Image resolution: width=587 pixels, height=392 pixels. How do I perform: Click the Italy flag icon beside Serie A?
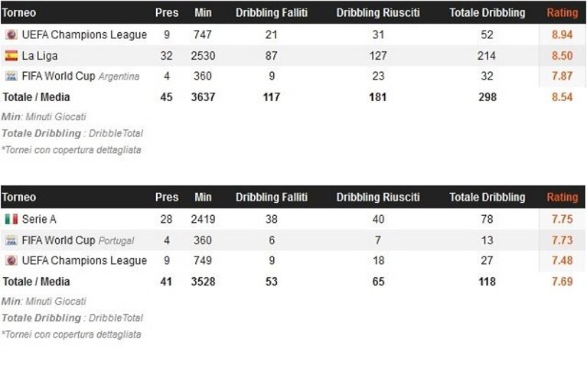point(11,219)
